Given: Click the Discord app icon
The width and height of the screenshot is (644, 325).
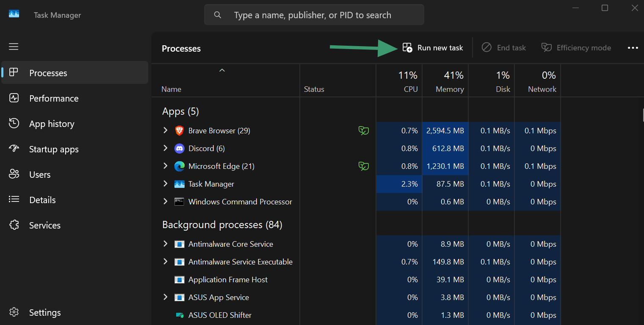Looking at the screenshot, I should [179, 149].
